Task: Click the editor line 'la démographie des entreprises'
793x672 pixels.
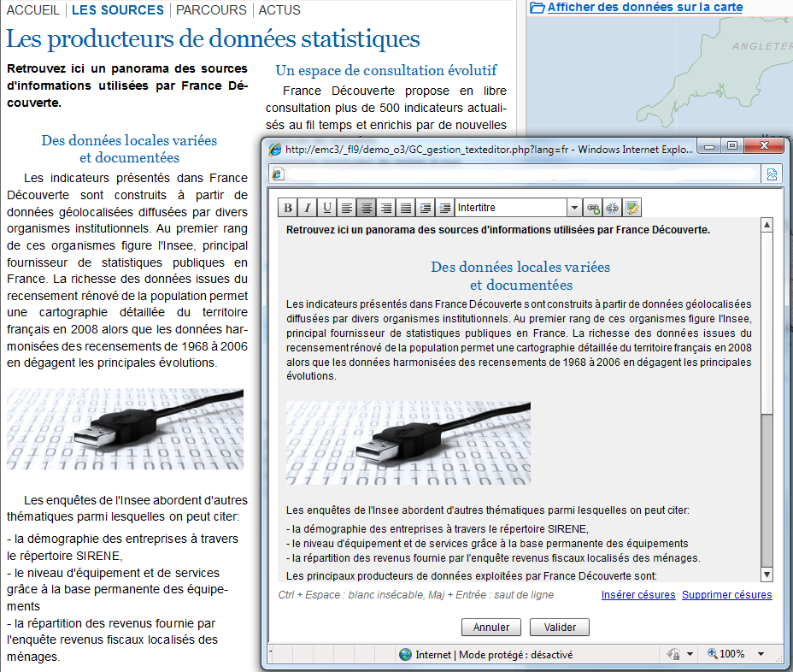Action: (438, 529)
